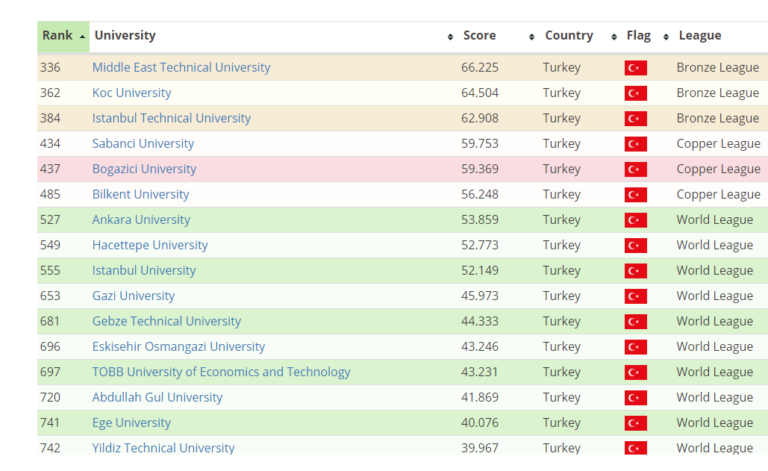This screenshot has height=471, width=768.
Task: Open TOBB University of Economics and Technology link
Action: (221, 372)
